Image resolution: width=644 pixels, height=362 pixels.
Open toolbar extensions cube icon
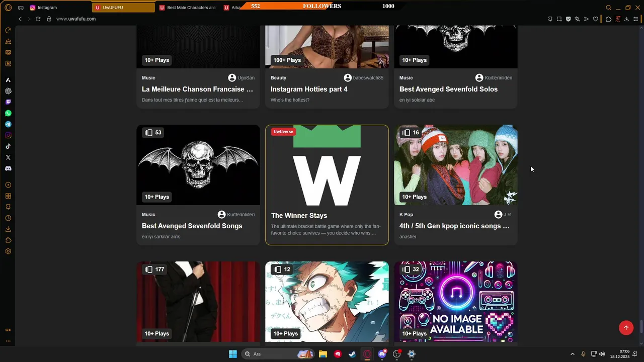click(608, 19)
